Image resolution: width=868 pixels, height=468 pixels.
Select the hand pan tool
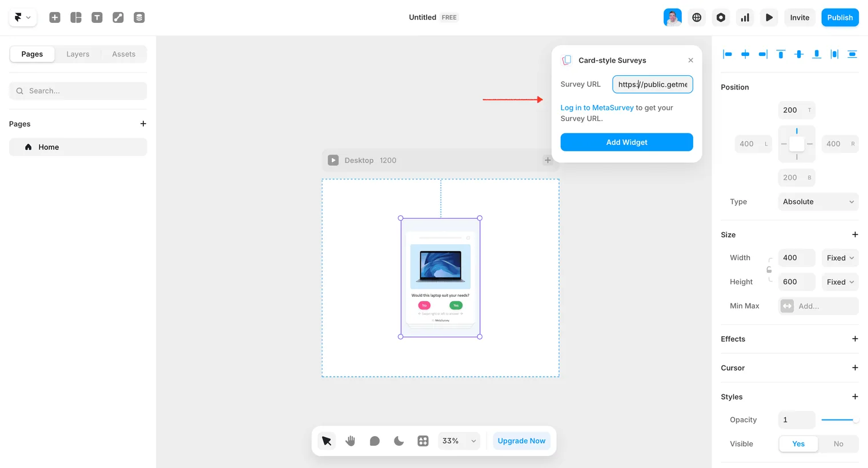[351, 441]
